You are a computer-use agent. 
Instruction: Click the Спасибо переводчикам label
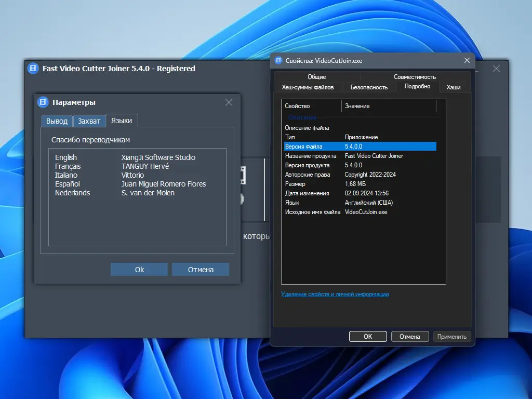[90, 140]
